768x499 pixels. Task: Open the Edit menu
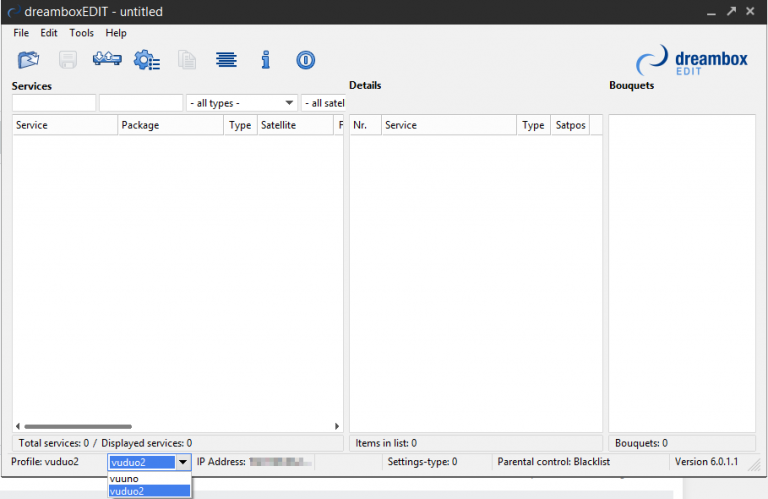point(49,33)
